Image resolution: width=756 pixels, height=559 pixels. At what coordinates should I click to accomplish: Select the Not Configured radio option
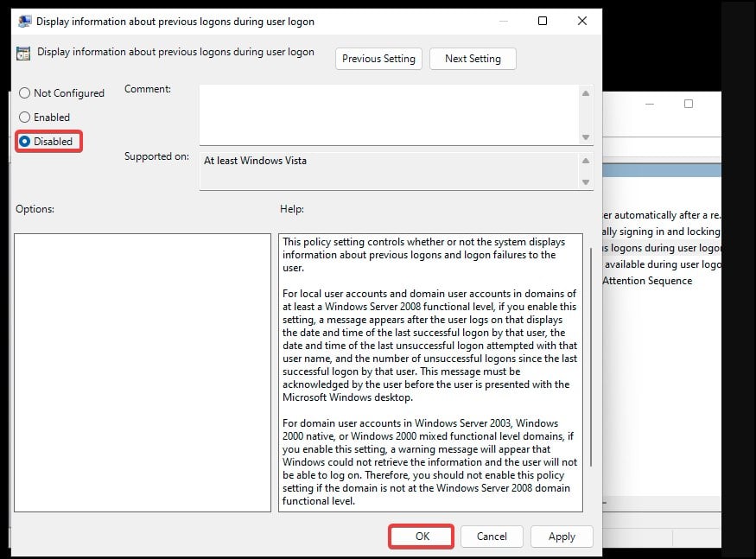[x=61, y=93]
